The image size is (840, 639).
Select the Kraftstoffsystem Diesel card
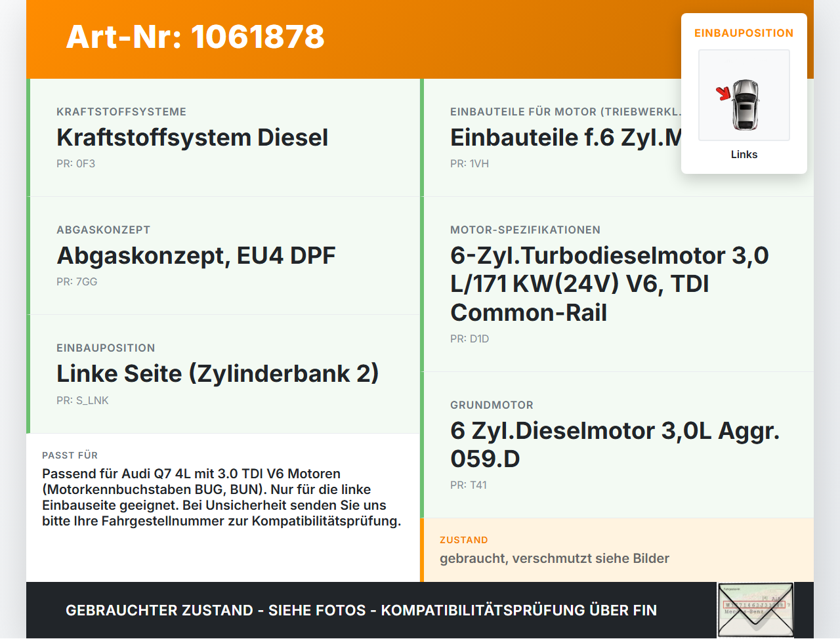coord(223,138)
